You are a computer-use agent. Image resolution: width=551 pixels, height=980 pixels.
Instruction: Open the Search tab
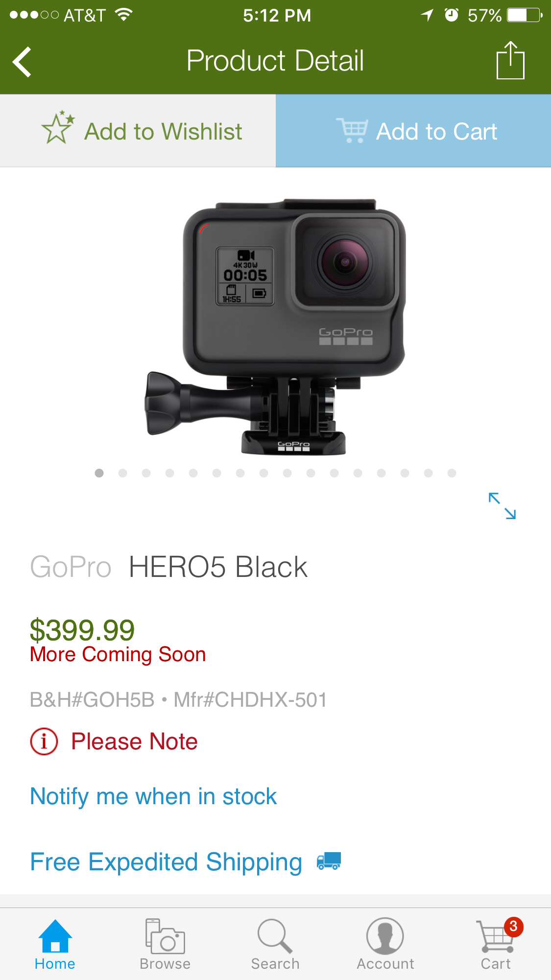(x=275, y=944)
